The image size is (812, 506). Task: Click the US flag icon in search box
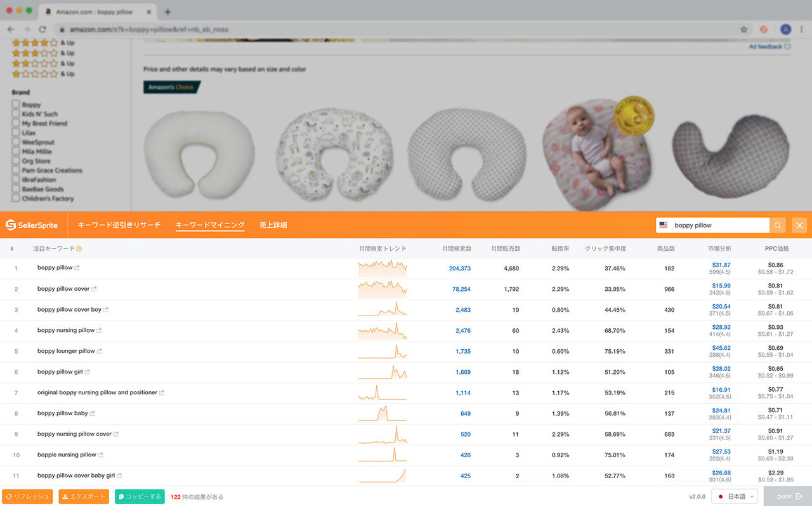(x=664, y=225)
